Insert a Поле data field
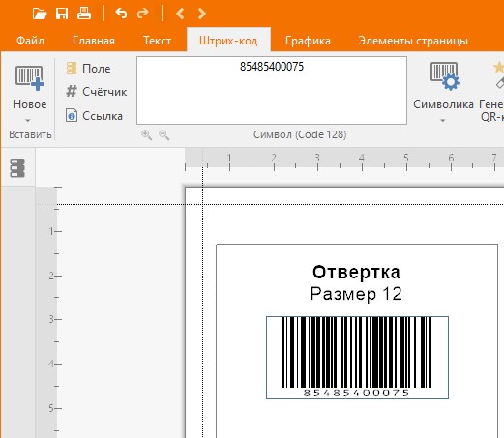Screen dimensions: 504x438 pos(89,69)
